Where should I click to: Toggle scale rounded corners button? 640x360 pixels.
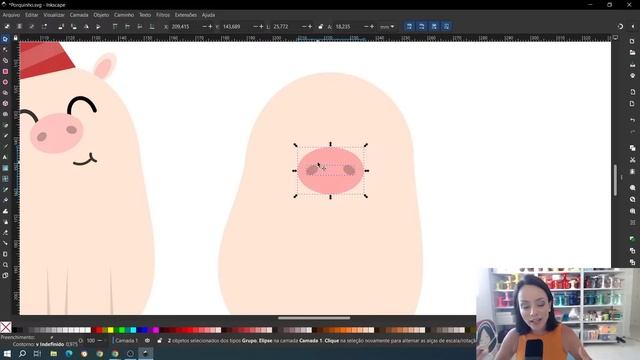point(422,27)
